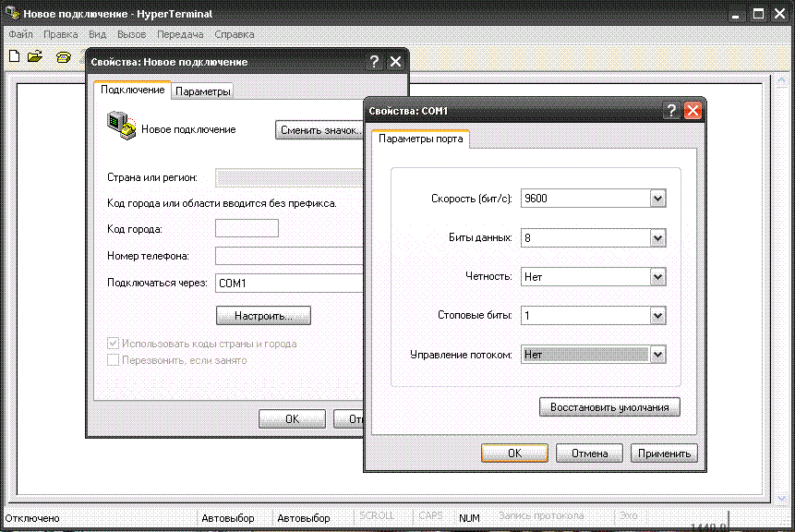Open the Вызов menu
The width and height of the screenshot is (795, 532).
131,34
